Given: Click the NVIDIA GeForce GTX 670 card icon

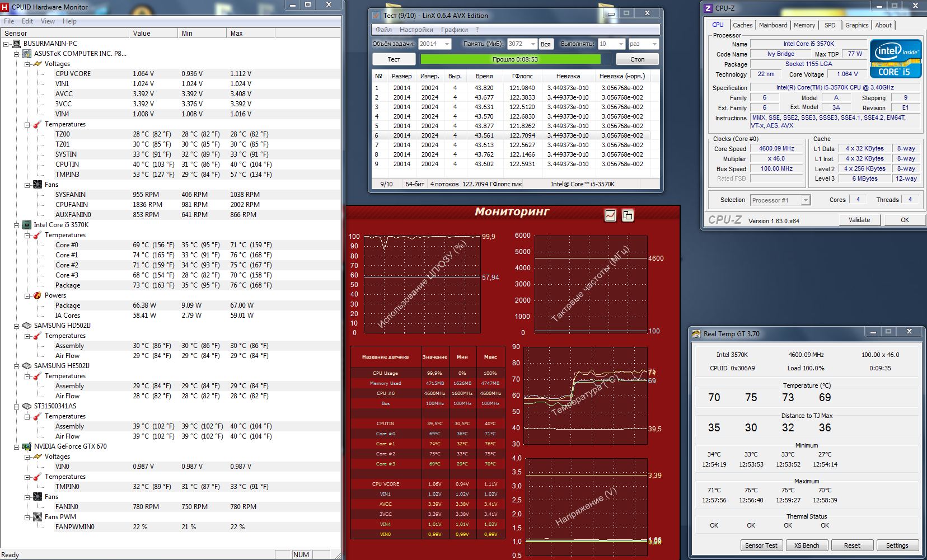Looking at the screenshot, I should click(x=27, y=446).
